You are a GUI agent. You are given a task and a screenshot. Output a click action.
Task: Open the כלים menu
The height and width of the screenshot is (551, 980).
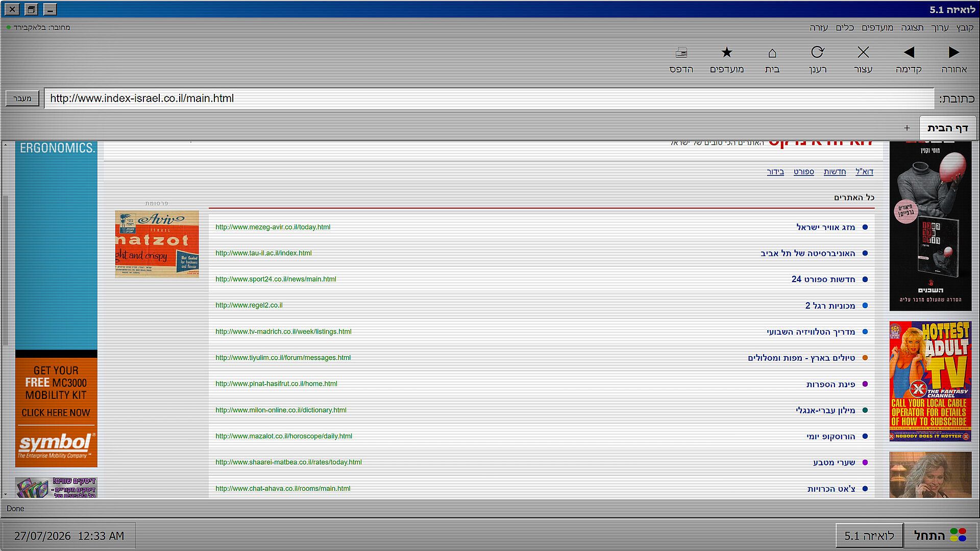coord(845,28)
